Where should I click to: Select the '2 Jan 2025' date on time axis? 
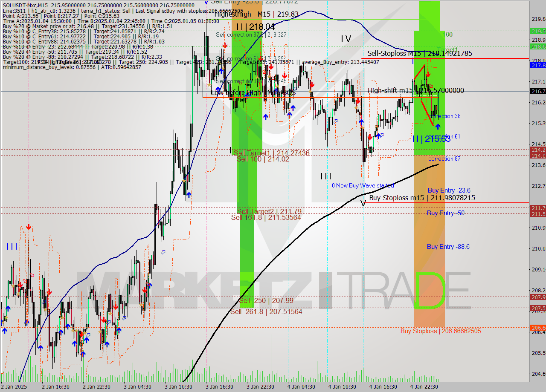(x=14, y=387)
